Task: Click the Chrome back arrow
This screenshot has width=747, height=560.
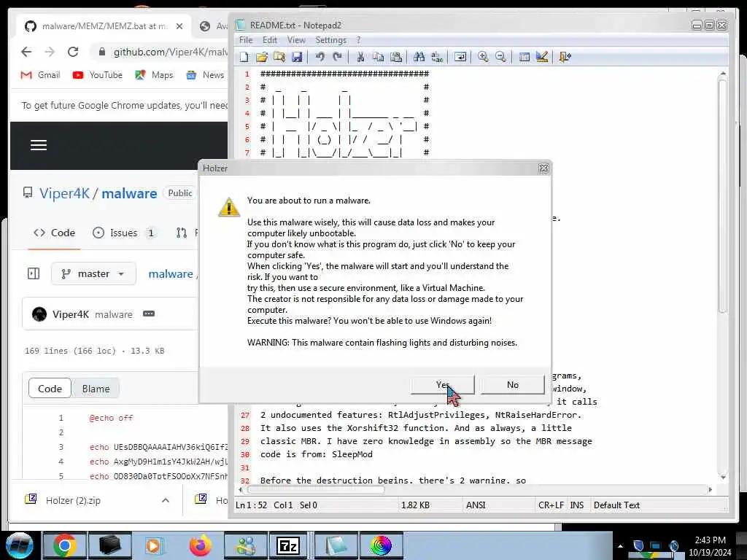Action: [27, 52]
